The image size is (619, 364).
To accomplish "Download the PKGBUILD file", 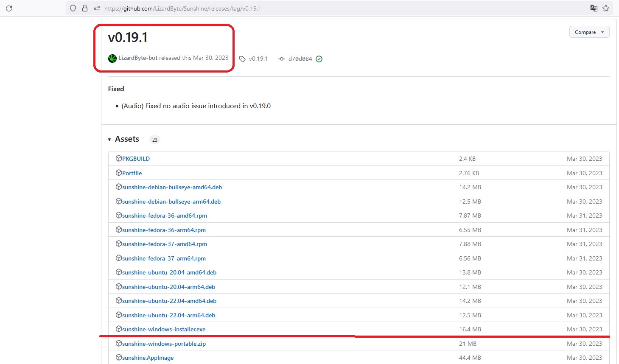I will [136, 159].
